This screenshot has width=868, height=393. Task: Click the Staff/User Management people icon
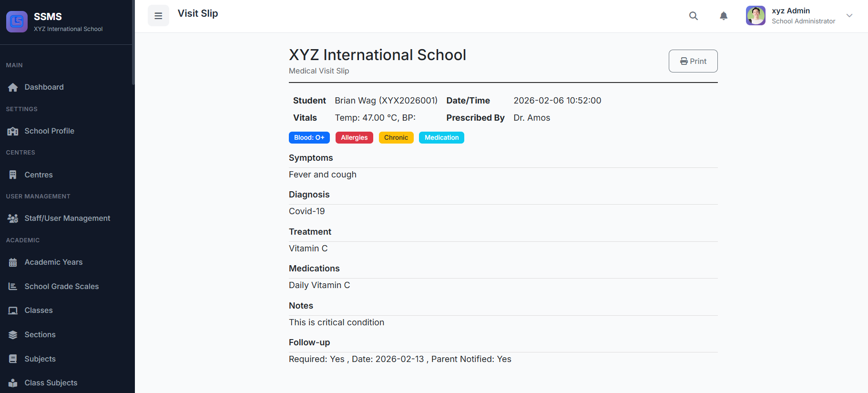[13, 218]
